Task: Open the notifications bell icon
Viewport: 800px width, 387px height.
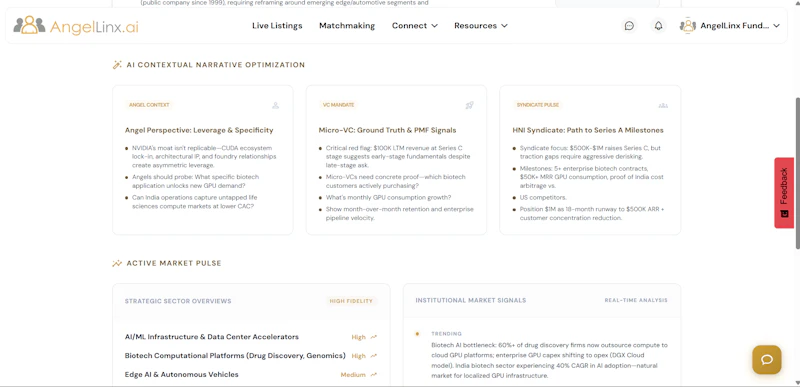Action: tap(659, 25)
